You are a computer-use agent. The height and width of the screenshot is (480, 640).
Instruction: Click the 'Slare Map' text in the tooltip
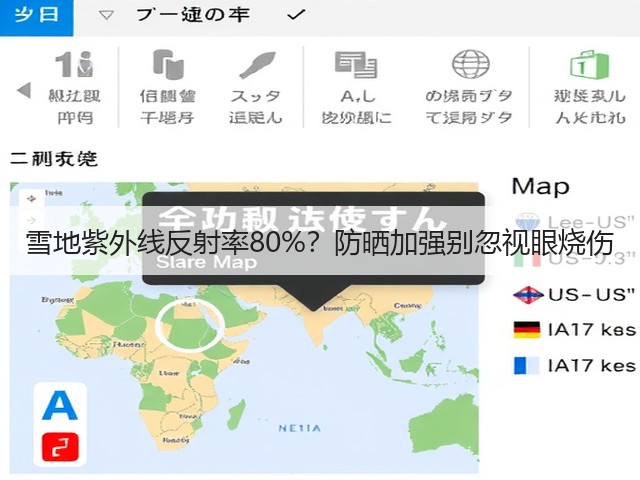207,262
